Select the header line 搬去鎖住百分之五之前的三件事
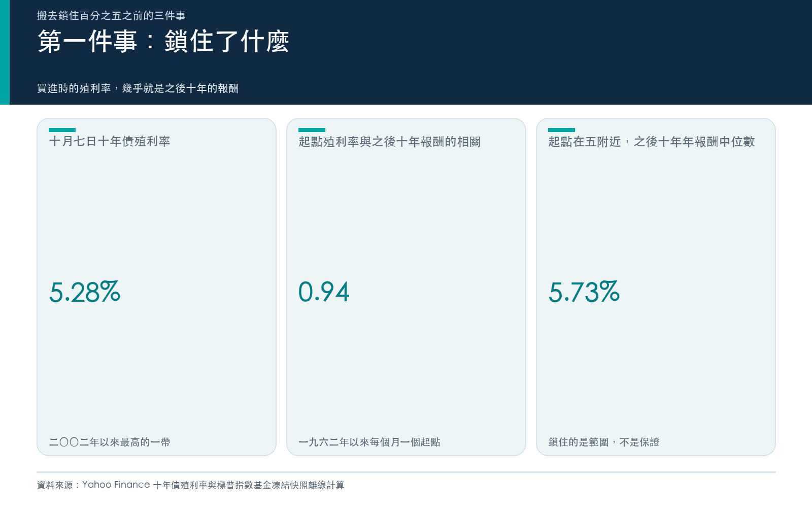 [x=111, y=16]
